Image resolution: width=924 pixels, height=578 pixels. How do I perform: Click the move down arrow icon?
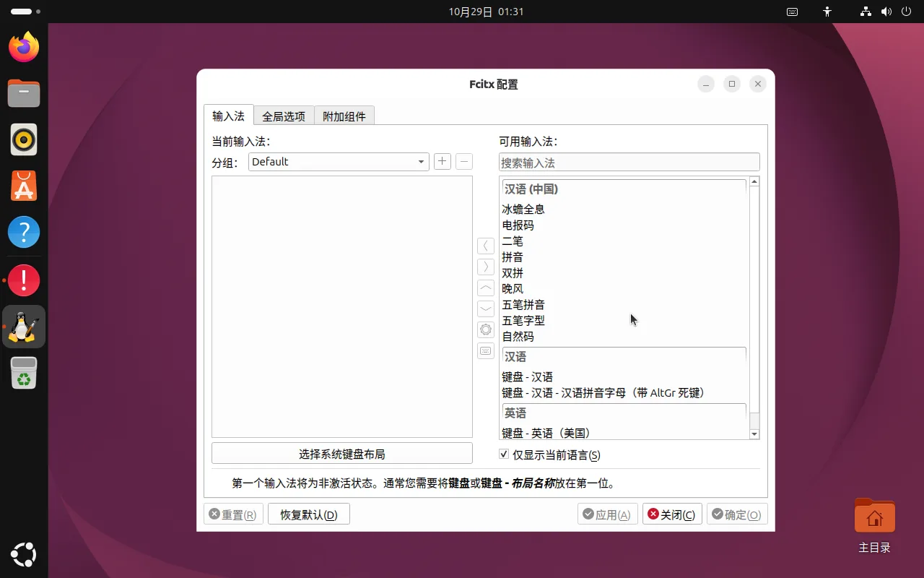(x=486, y=309)
